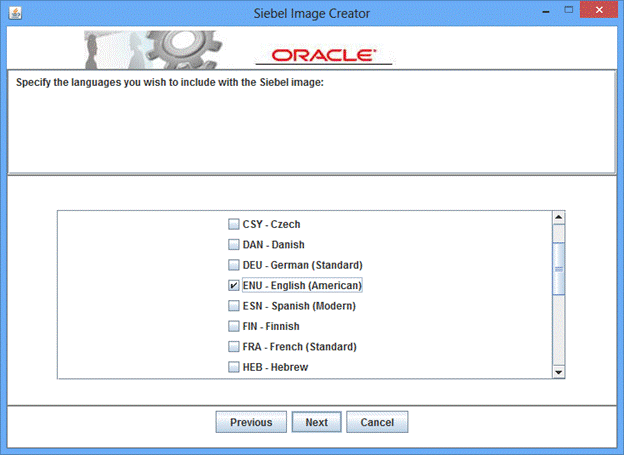Enable the HEB - Hebrew checkbox

point(234,367)
